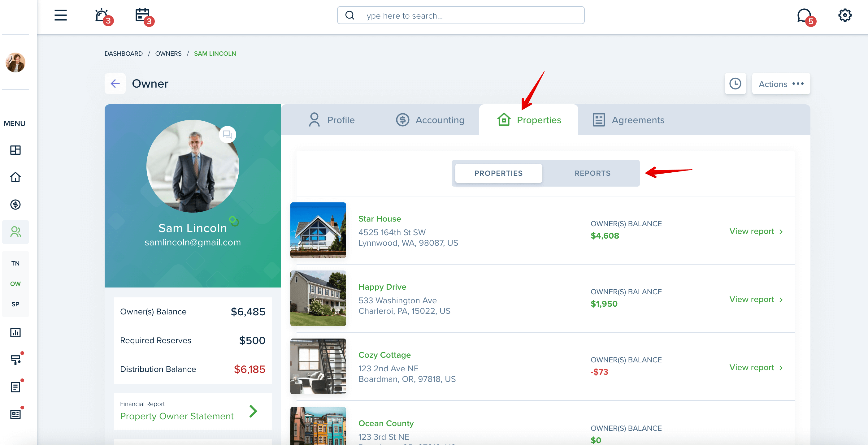Click Ocean County thumbnail image

[318, 426]
